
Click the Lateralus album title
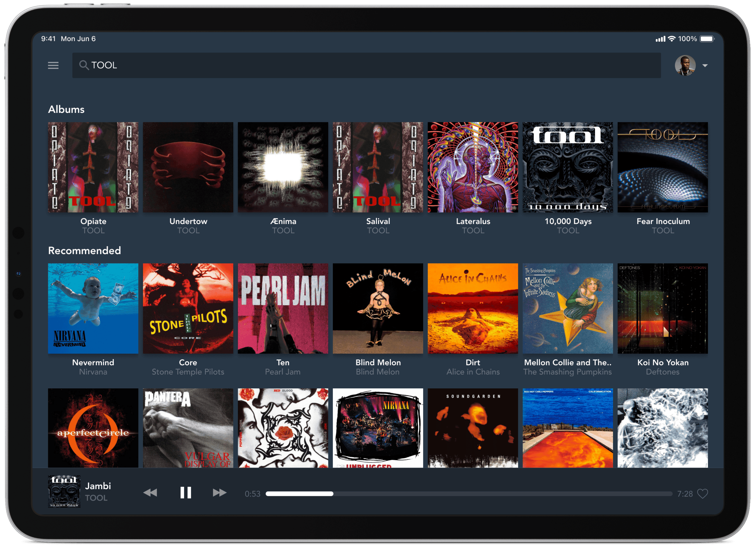tap(473, 222)
